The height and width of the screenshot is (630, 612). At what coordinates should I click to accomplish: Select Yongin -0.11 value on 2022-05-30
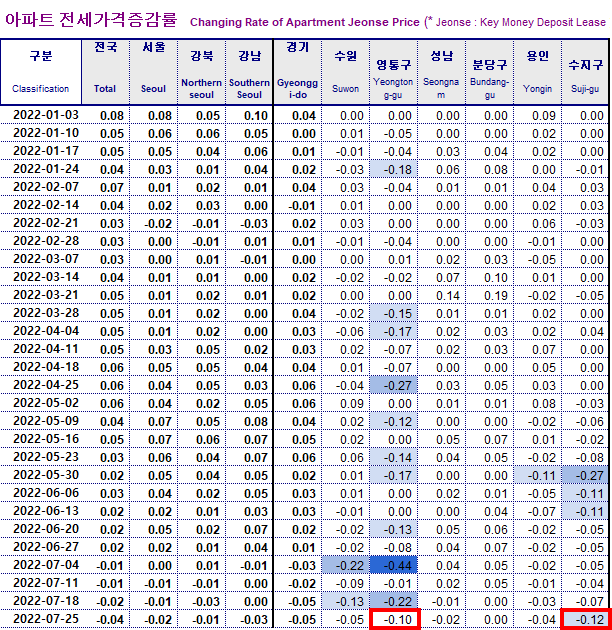pos(537,475)
